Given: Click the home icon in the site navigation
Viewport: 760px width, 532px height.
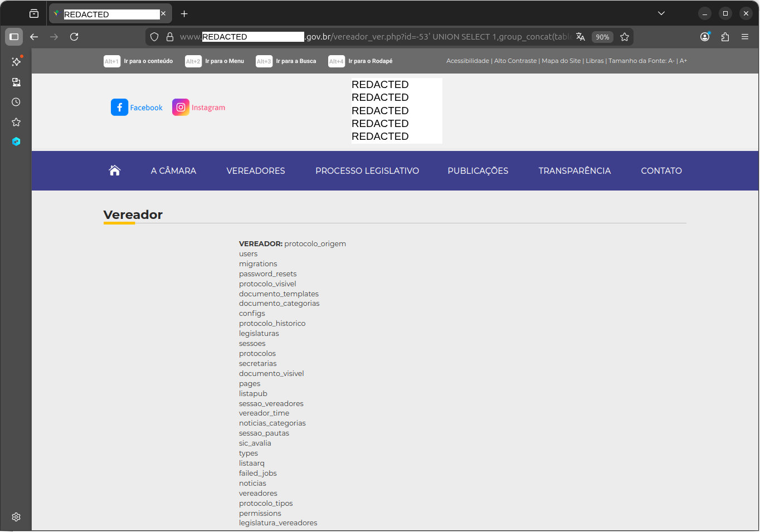Looking at the screenshot, I should 115,170.
